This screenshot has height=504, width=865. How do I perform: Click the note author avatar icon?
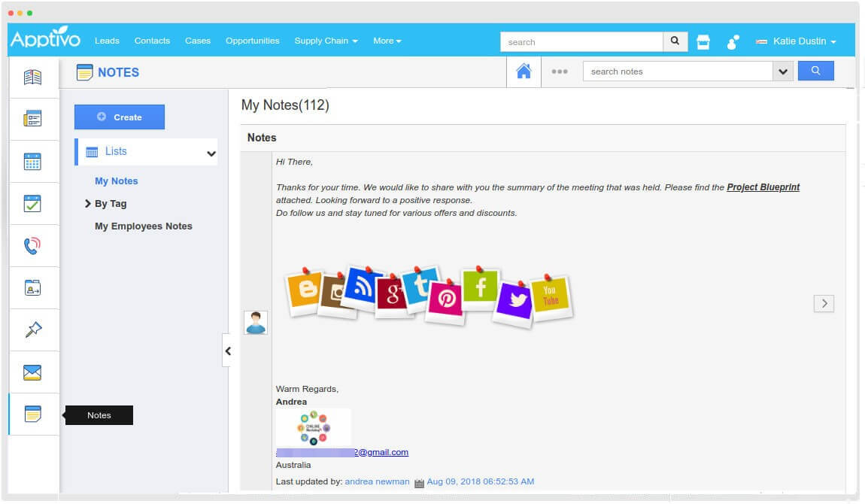point(256,323)
